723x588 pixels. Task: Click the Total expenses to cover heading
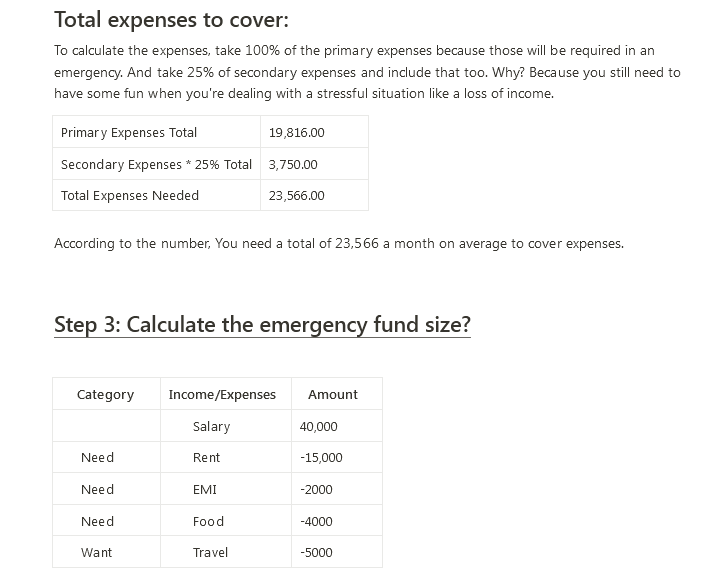point(172,20)
